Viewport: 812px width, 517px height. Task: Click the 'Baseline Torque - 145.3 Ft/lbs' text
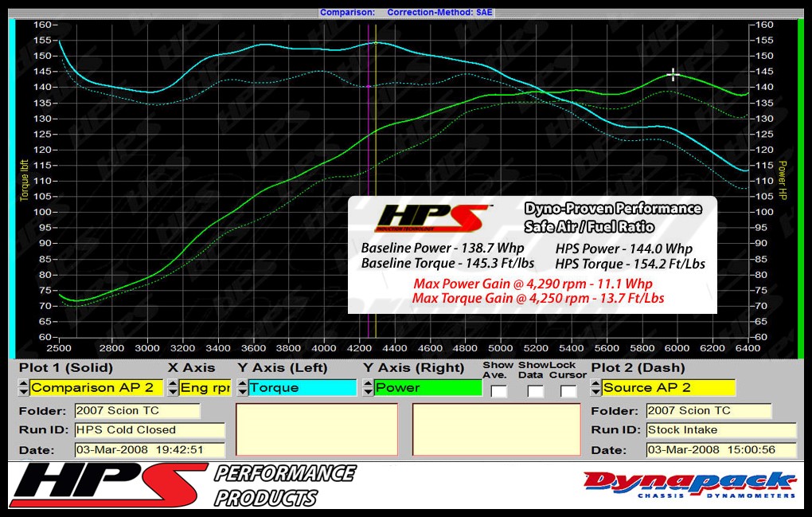tap(447, 263)
